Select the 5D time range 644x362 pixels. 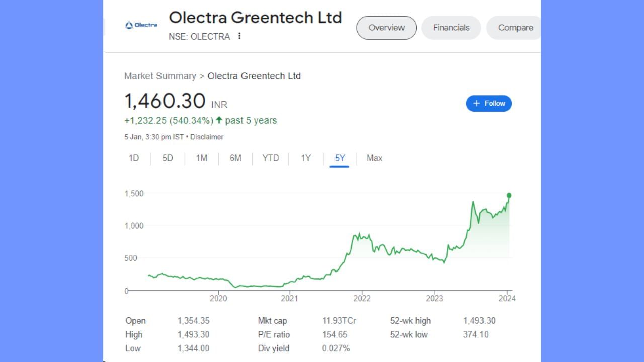pos(168,158)
